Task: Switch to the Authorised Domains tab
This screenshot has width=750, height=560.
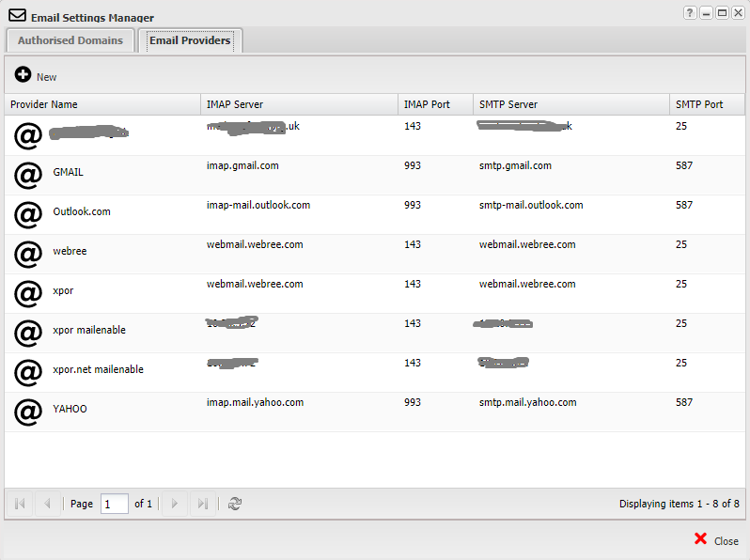Action: click(70, 40)
